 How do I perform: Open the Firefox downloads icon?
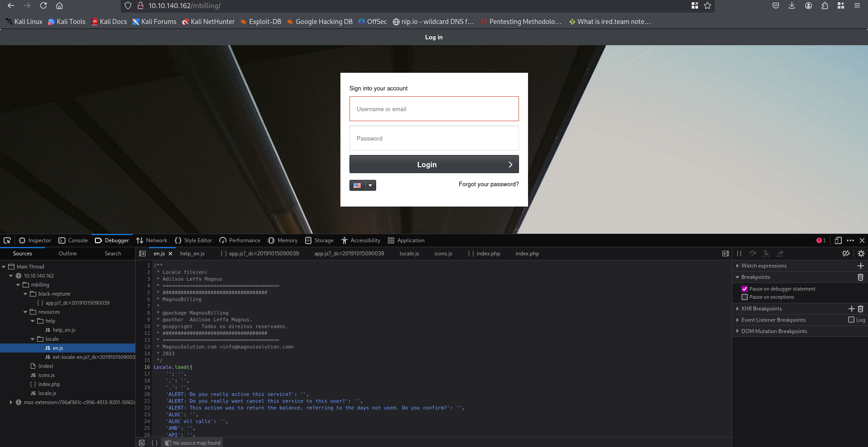click(792, 6)
